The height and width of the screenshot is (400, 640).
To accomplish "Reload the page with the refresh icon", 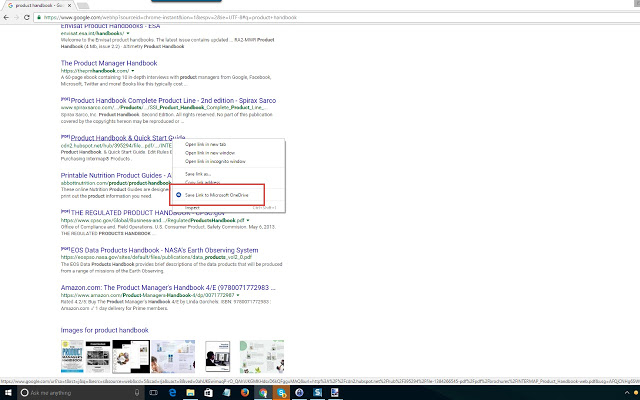I will point(27,17).
